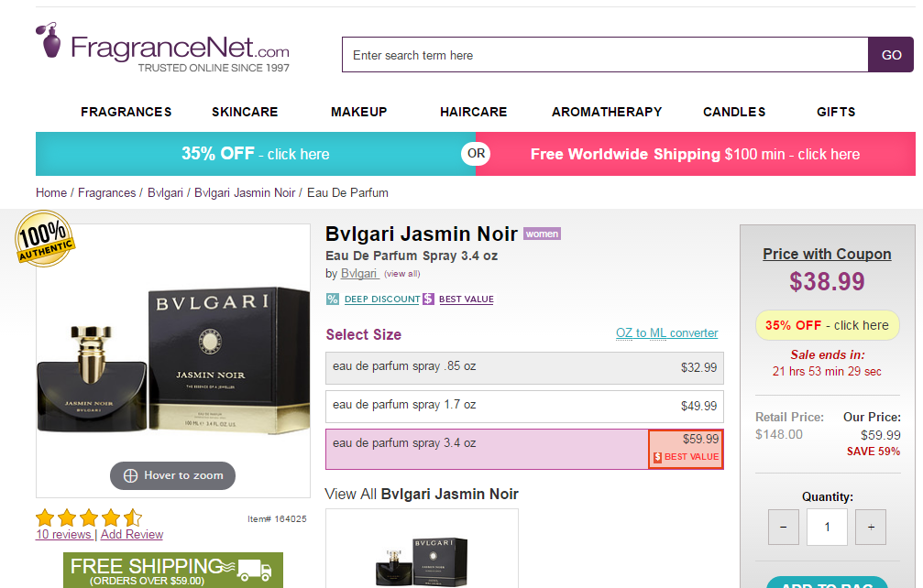
Task: Click the Bvlgari Jasmin Noir product image
Action: pos(172,357)
